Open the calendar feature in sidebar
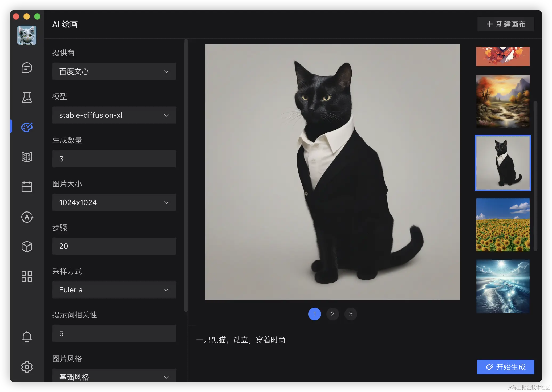 click(x=27, y=187)
